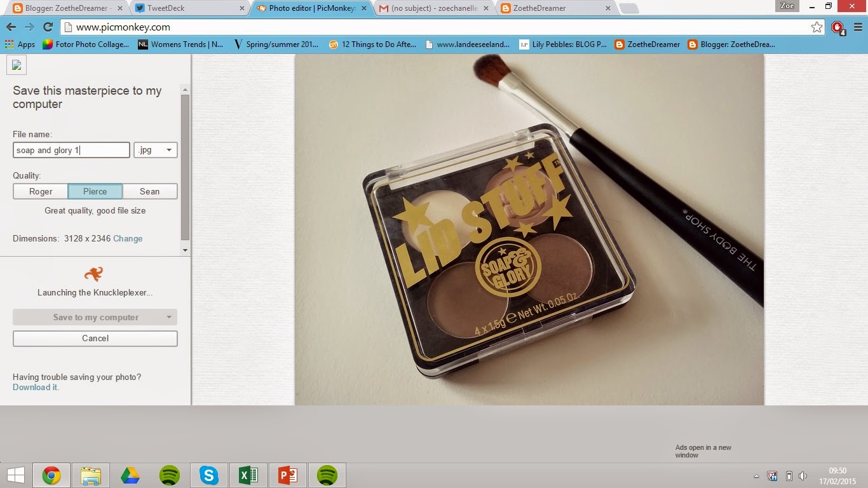Image resolution: width=868 pixels, height=488 pixels.
Task: Select the Photo editor | PicMonkey tab
Action: pyautogui.click(x=311, y=8)
